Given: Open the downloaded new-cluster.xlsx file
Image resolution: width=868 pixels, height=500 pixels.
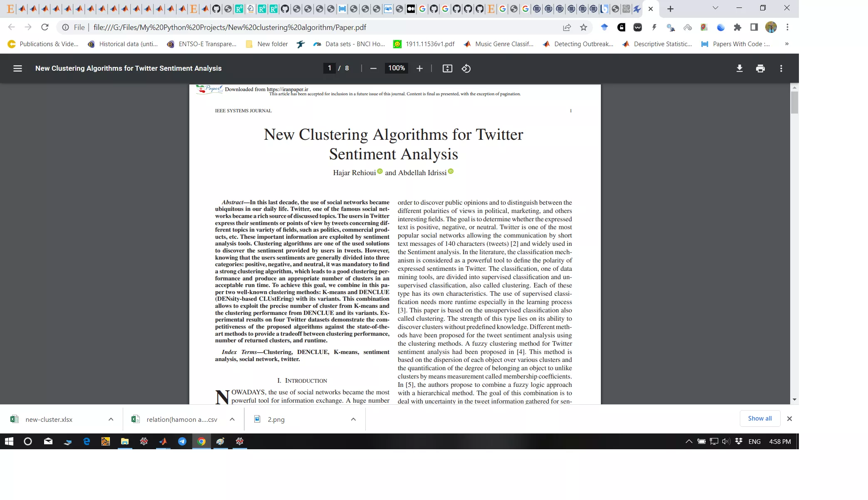Looking at the screenshot, I should [49, 419].
